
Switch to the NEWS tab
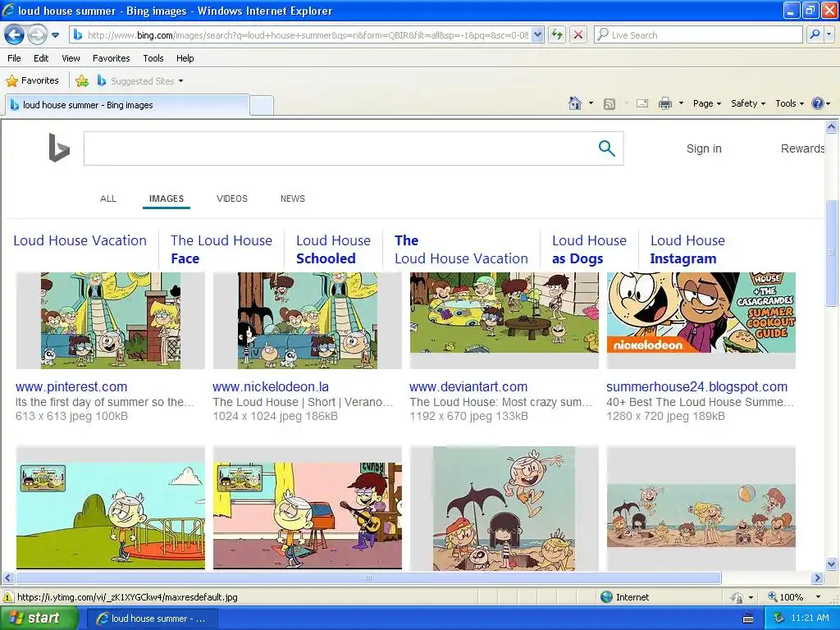[293, 199]
